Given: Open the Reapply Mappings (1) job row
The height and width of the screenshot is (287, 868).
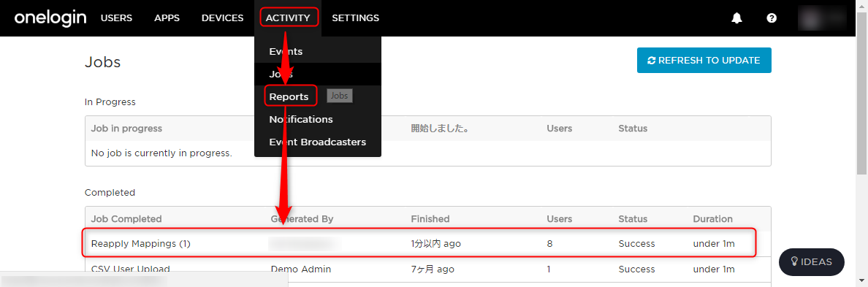Looking at the screenshot, I should [x=428, y=244].
